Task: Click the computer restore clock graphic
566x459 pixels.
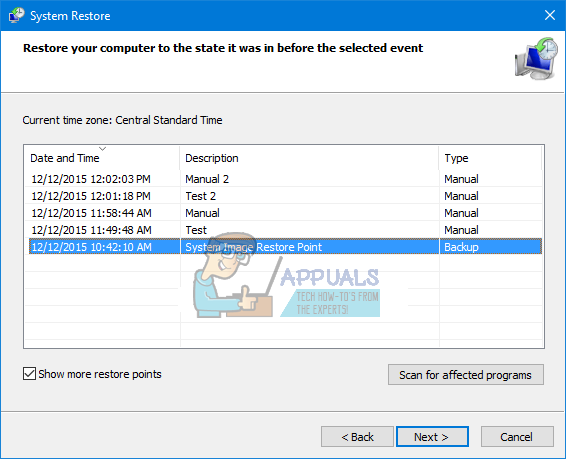Action: [x=536, y=58]
